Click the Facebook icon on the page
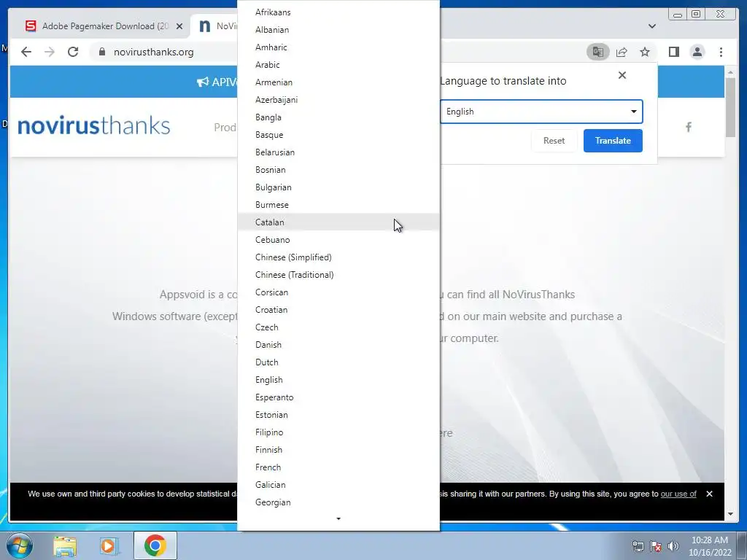Image resolution: width=747 pixels, height=560 pixels. point(689,127)
